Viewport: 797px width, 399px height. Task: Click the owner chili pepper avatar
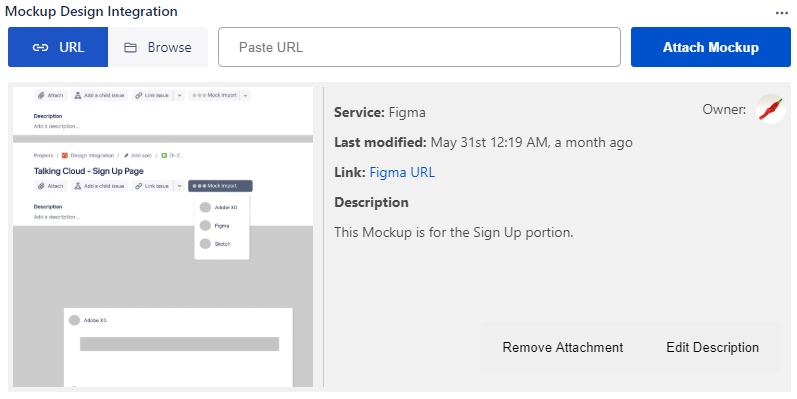pyautogui.click(x=771, y=109)
